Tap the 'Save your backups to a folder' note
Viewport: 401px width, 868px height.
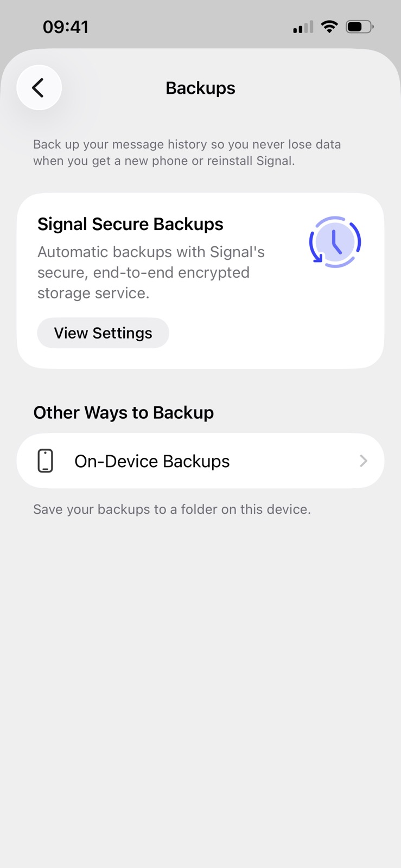tap(172, 509)
